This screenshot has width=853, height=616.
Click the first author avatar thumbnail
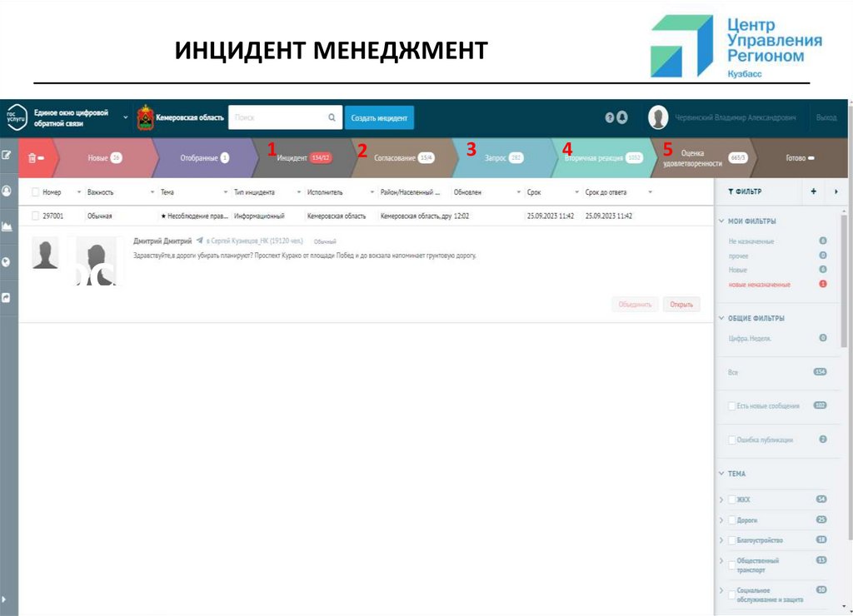[x=45, y=254]
